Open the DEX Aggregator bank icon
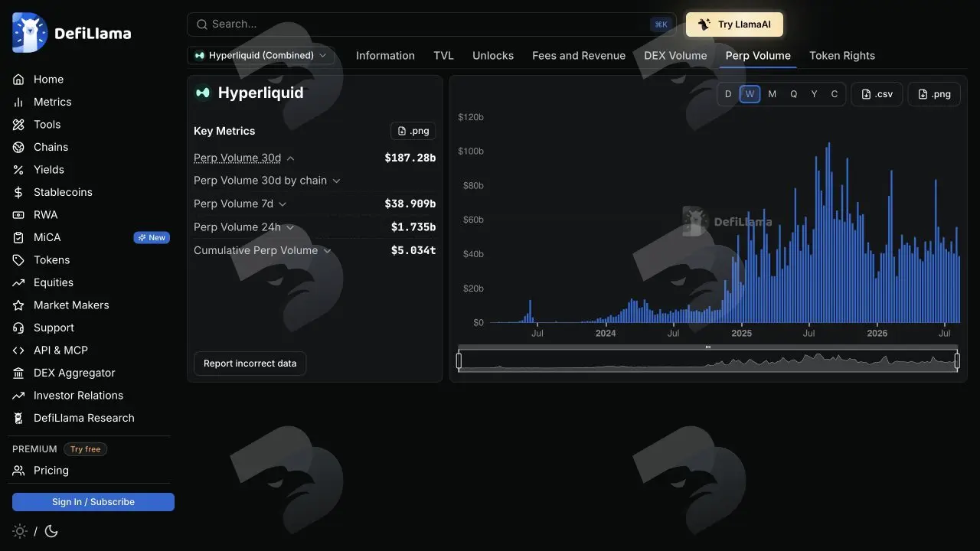 point(19,373)
